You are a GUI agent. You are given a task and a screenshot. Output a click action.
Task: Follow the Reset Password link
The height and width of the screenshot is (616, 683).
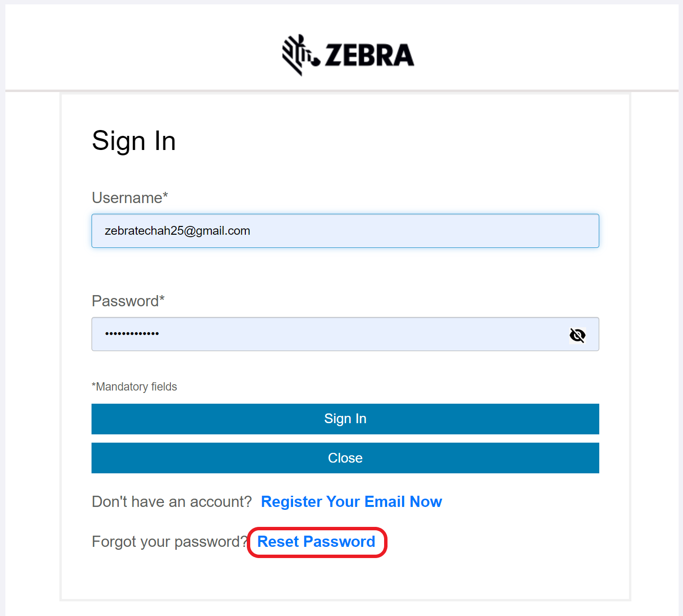[316, 541]
